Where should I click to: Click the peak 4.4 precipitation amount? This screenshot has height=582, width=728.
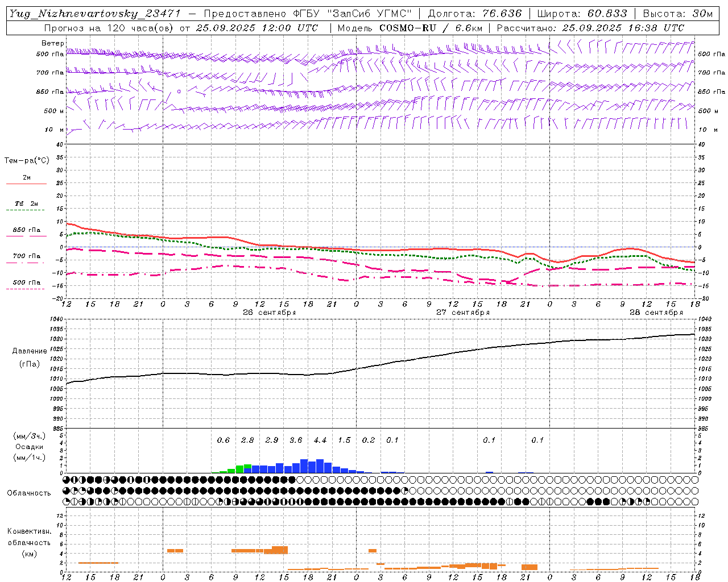pos(320,440)
